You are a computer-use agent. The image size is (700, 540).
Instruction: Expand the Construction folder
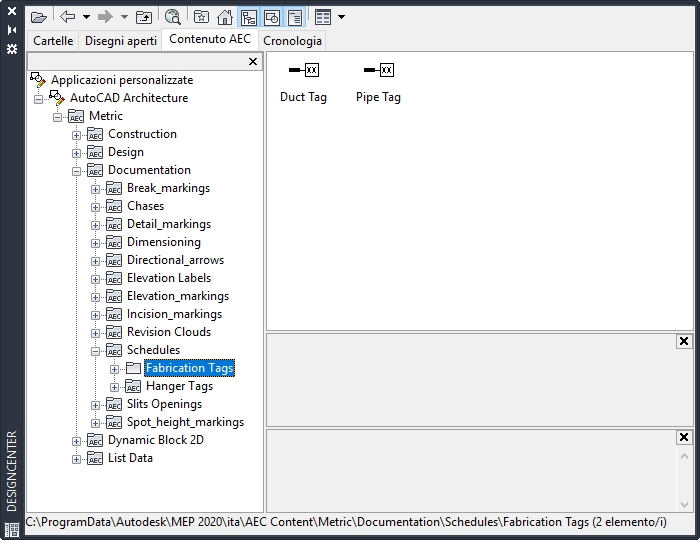76,135
